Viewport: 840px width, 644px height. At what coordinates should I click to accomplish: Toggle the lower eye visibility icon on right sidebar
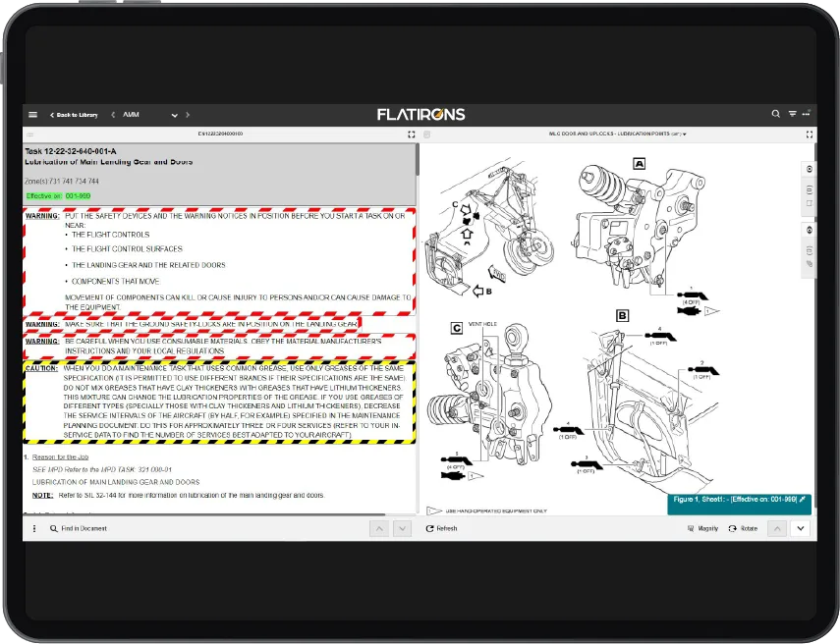pos(810,230)
